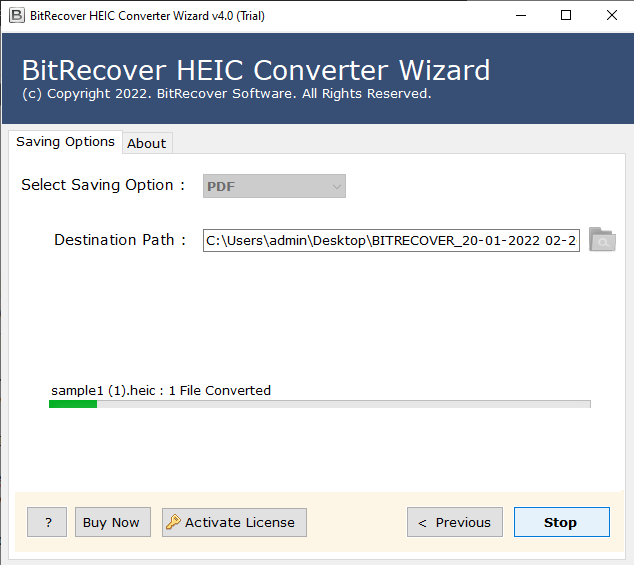
Task: Click the BitRecover app icon in title bar
Action: pos(17,16)
